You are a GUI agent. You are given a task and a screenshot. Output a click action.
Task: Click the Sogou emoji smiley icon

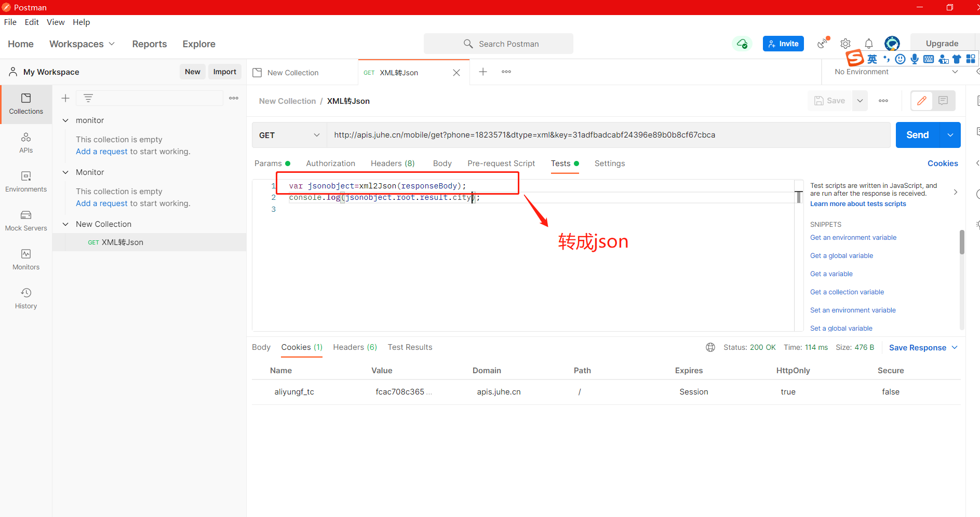pyautogui.click(x=901, y=59)
